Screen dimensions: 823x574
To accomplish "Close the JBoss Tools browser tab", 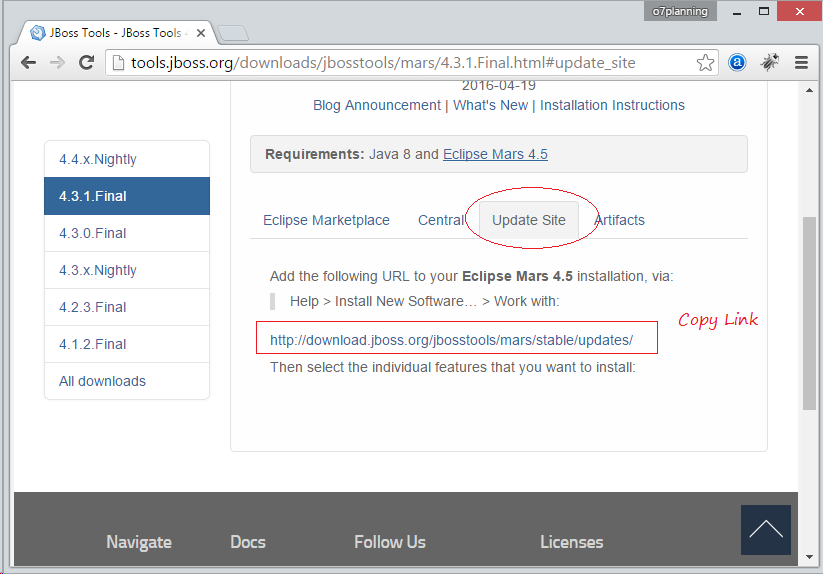I will coord(201,33).
